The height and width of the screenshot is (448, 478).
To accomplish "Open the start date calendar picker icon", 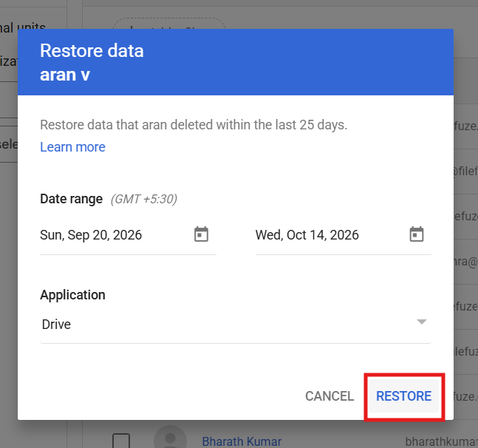I will (201, 234).
